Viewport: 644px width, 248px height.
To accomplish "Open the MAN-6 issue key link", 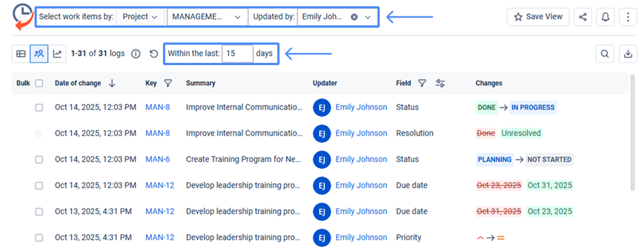I will (157, 160).
